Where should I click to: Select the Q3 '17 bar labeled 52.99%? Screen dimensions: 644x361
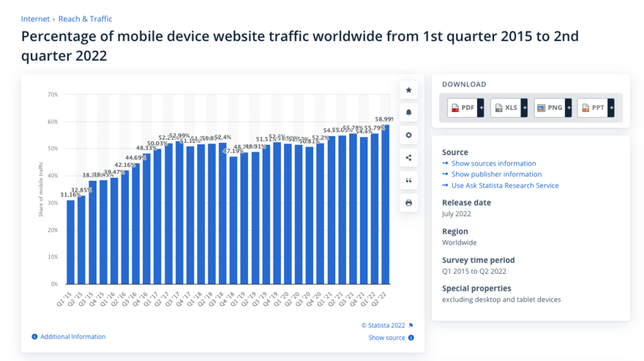point(179,212)
